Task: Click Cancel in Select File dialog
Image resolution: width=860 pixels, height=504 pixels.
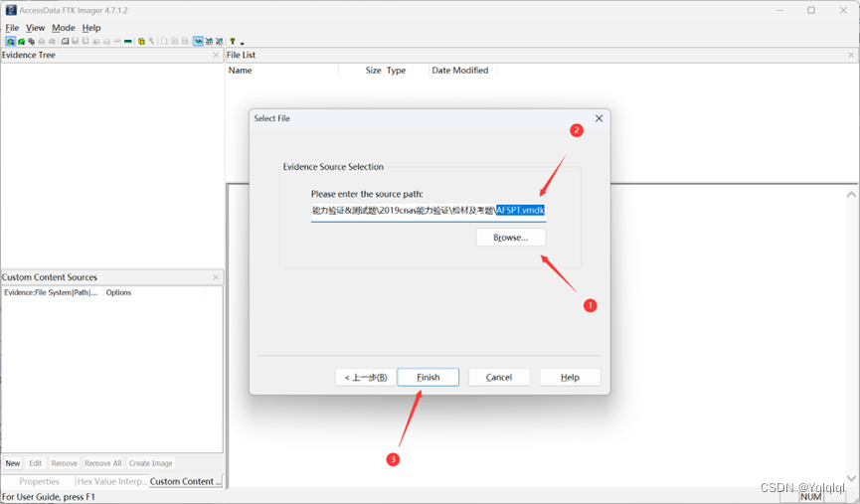Action: click(x=499, y=378)
